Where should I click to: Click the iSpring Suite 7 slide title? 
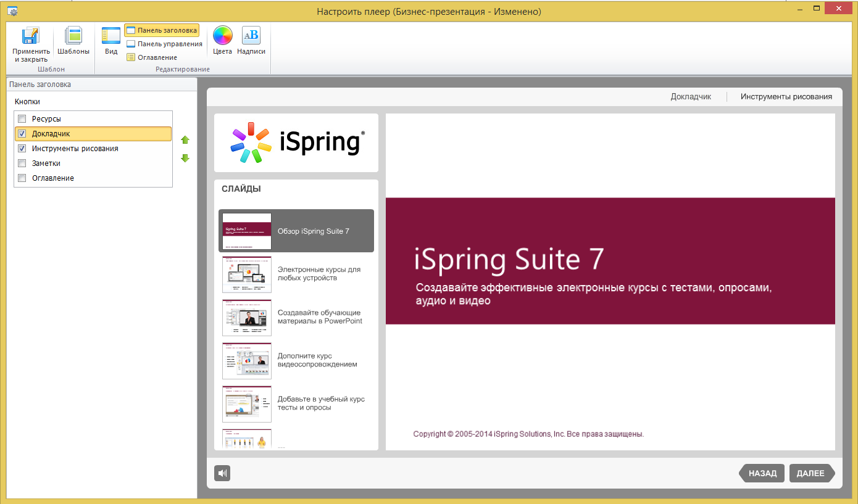click(x=509, y=260)
